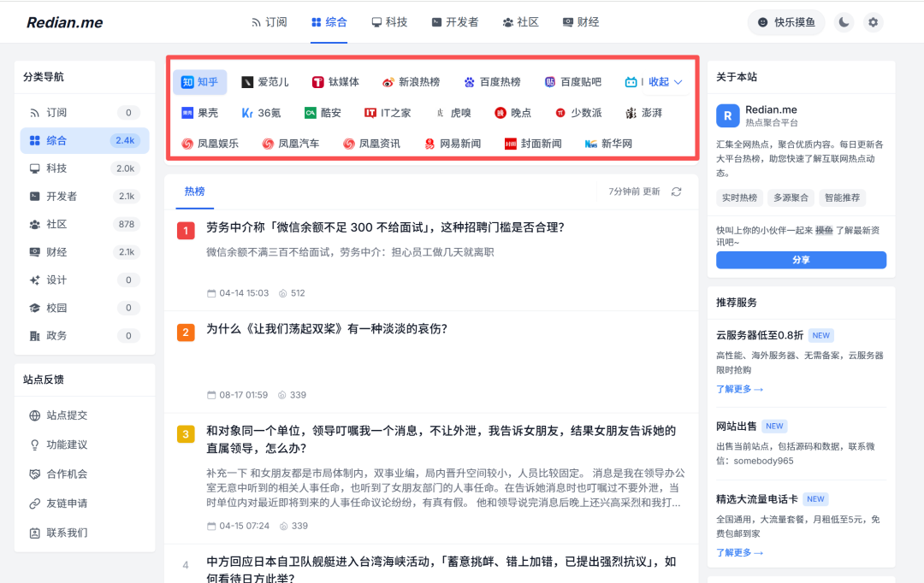Open the 网易新闻 source
The height and width of the screenshot is (583, 924).
tap(453, 144)
